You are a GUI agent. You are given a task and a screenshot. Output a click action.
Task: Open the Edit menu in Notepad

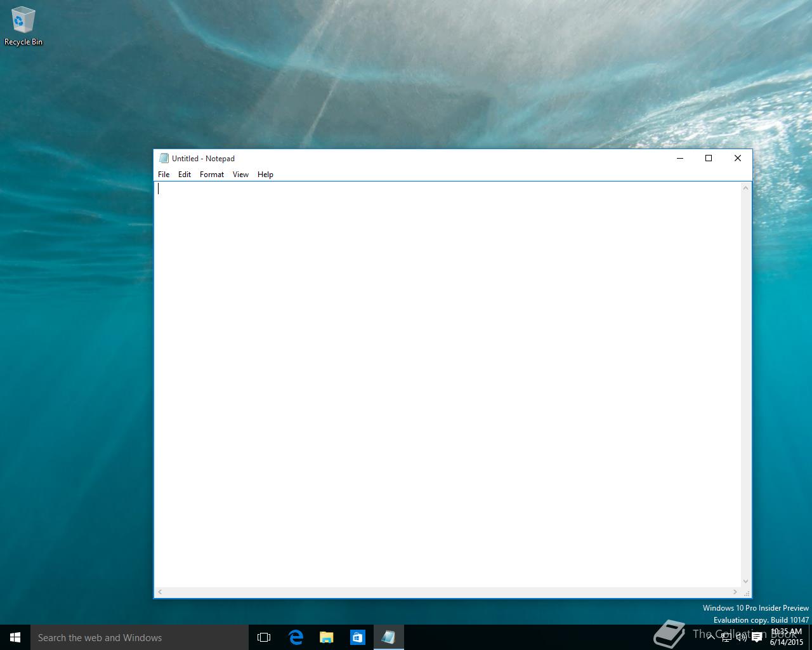185,175
